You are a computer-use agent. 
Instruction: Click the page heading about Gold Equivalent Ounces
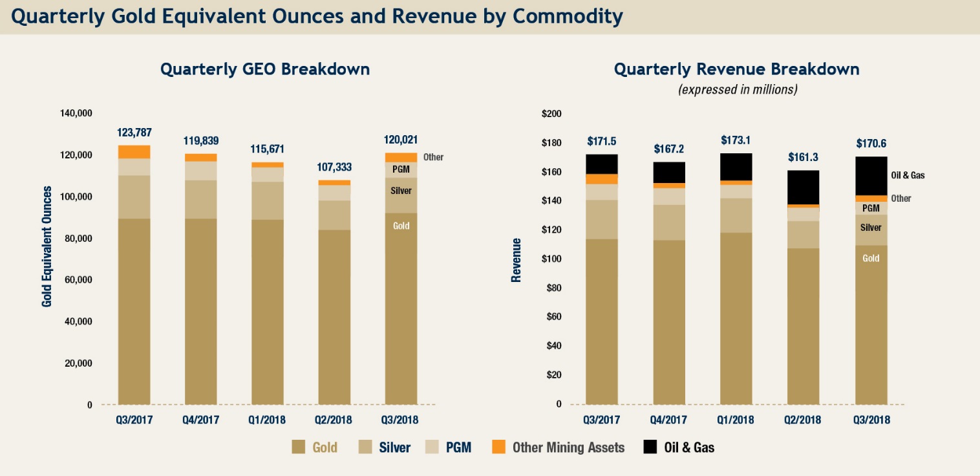pyautogui.click(x=317, y=16)
